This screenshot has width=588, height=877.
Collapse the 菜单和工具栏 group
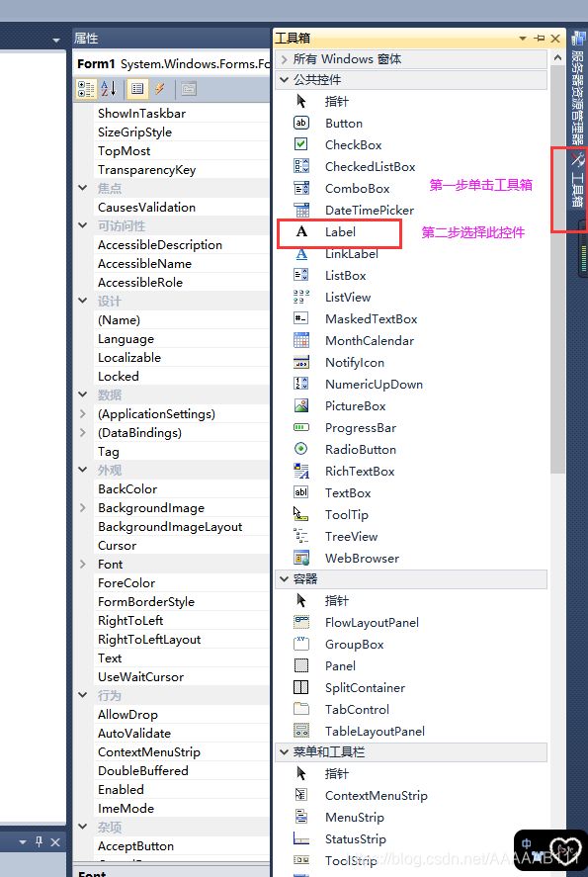(284, 752)
